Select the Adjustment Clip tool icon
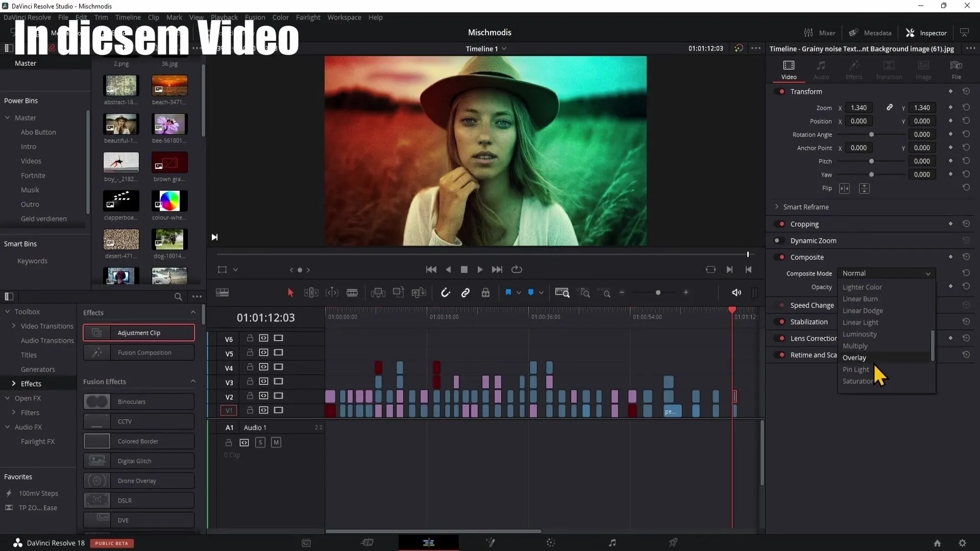980x551 pixels. pyautogui.click(x=96, y=332)
